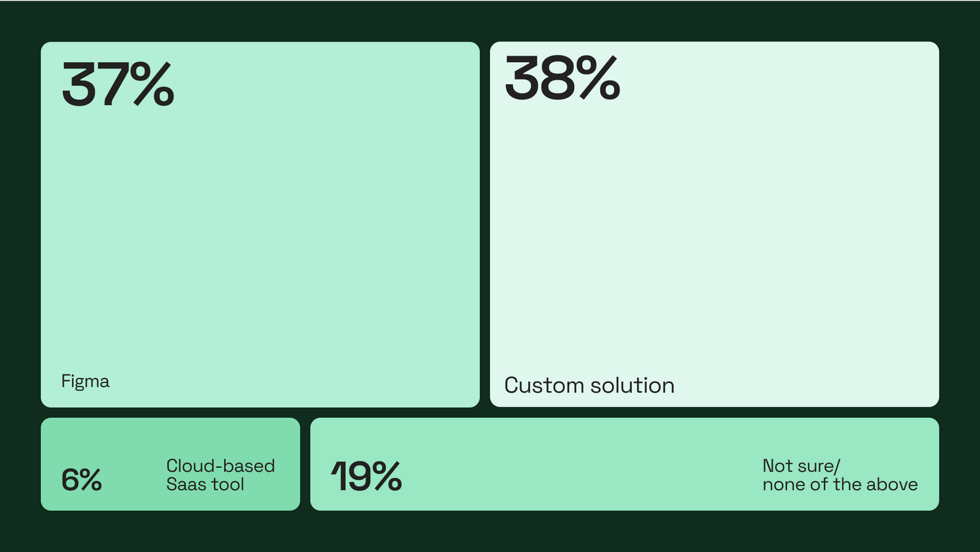Viewport: 980px width, 552px height.
Task: Select the Saas tool text line
Action: coord(205,484)
